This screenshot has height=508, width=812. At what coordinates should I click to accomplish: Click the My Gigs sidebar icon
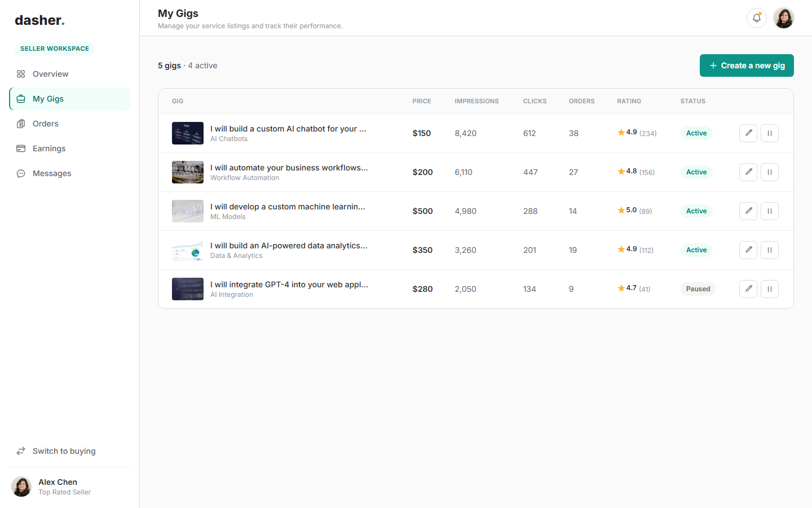(21, 99)
